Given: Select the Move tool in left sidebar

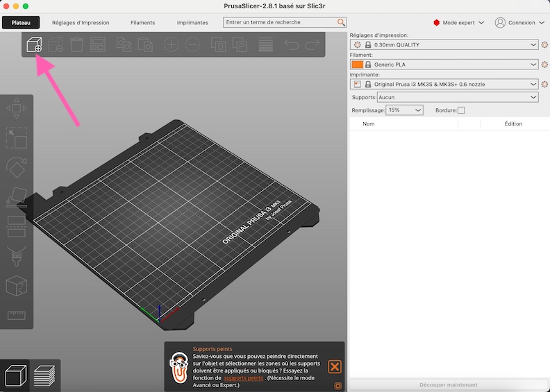Looking at the screenshot, I should [x=17, y=108].
